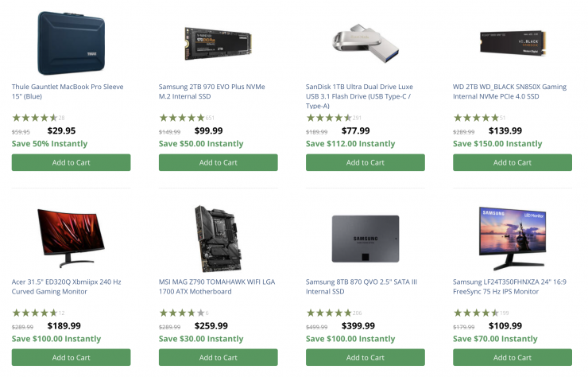Image resolution: width=588 pixels, height=377 pixels.
Task: Click the Samsung 24" IPS monitor image
Action: pyautogui.click(x=512, y=235)
